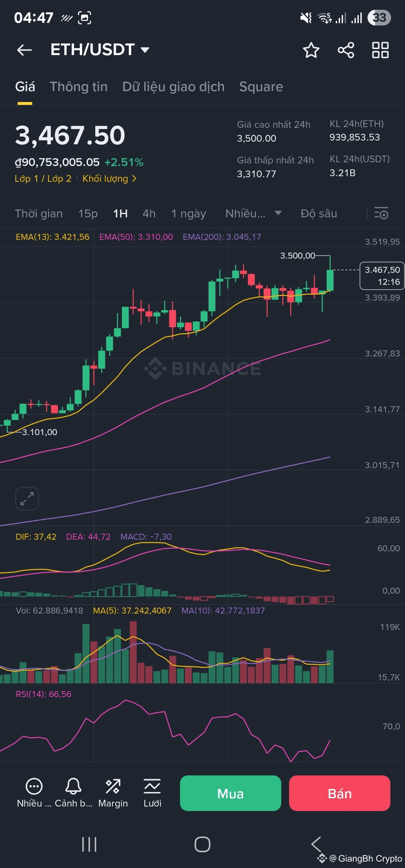The height and width of the screenshot is (868, 405).
Task: Tap Android recent apps navigation button
Action: click(89, 844)
